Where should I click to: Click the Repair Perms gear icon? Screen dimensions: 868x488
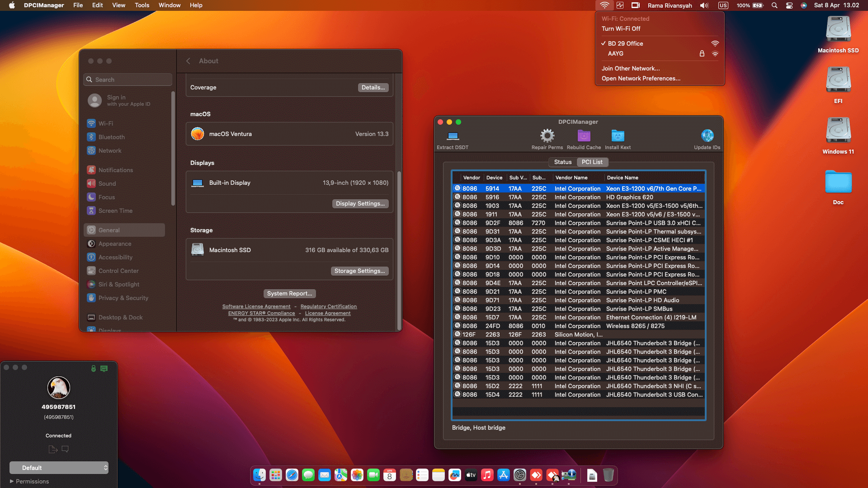(547, 136)
